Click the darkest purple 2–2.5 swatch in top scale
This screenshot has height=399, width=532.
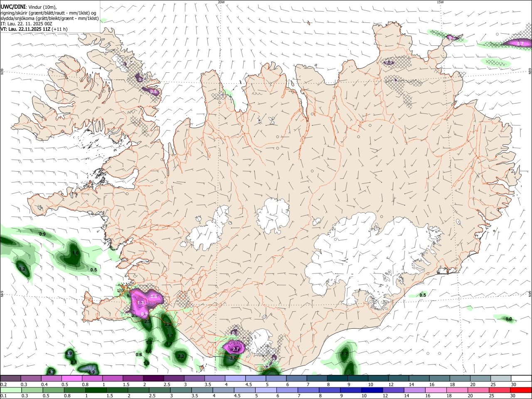click(x=153, y=379)
